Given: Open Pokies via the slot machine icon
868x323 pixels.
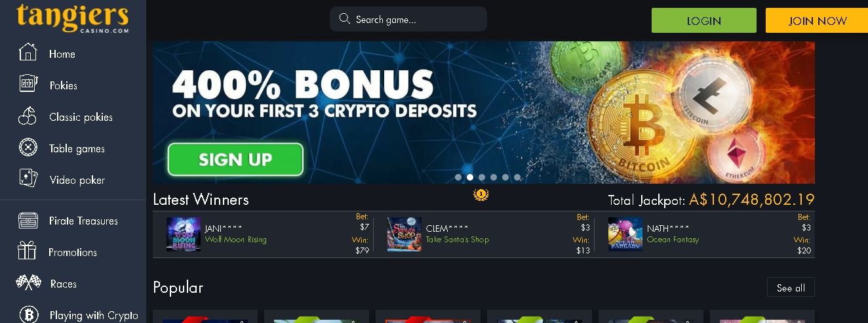Looking at the screenshot, I should (x=28, y=85).
